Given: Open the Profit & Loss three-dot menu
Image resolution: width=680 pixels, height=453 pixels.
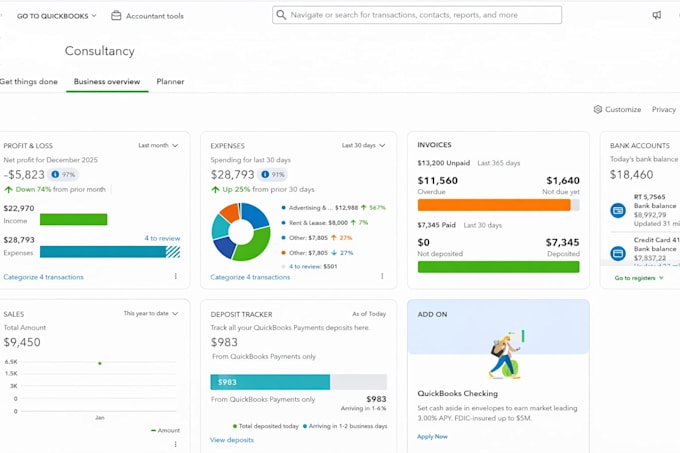Looking at the screenshot, I should (176, 276).
